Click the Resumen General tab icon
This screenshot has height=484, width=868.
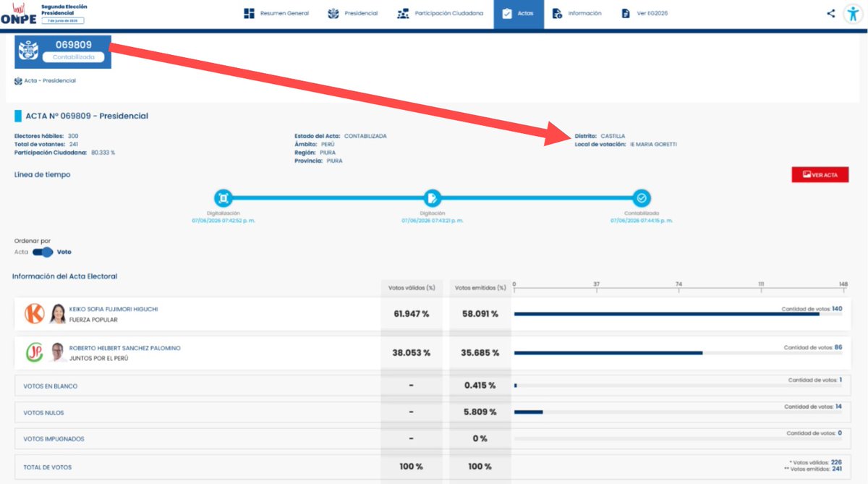[249, 14]
